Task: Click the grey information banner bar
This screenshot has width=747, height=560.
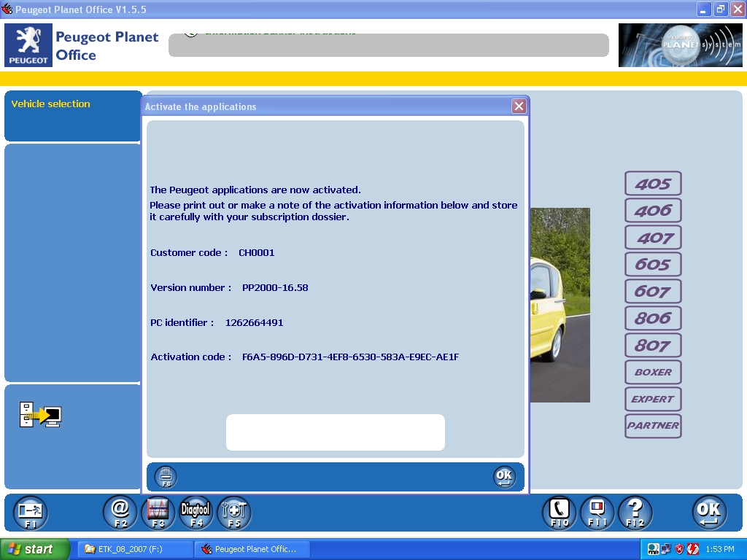Action: 389,45
